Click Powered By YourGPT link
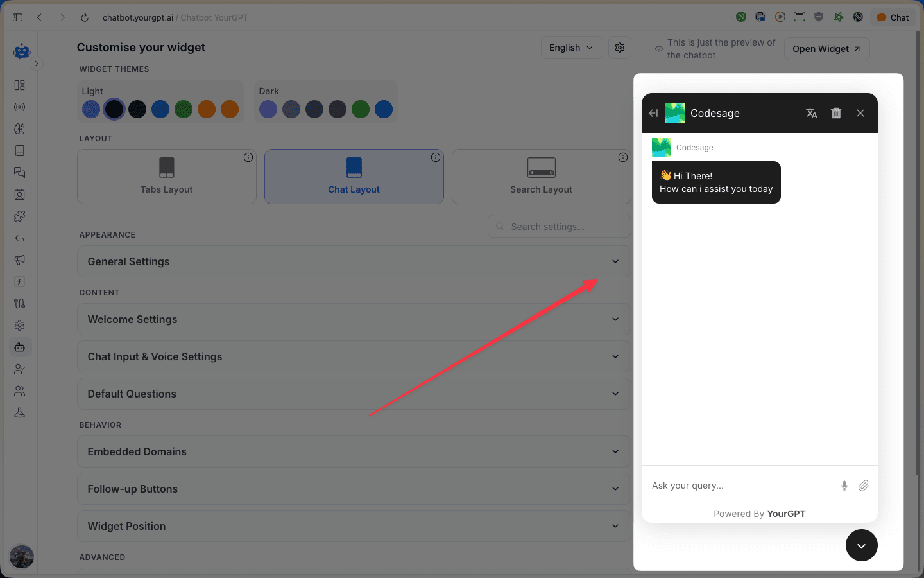 759,514
